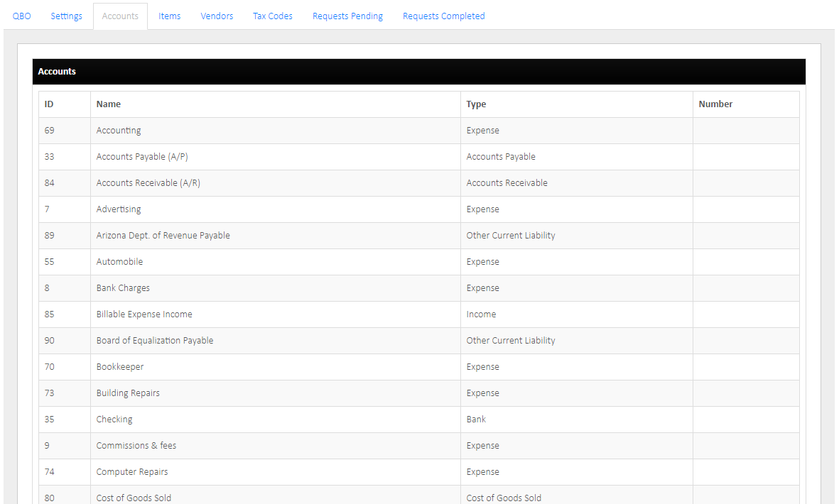Click Expense type in the Accounting row
Screen dimensions: 839x504
(482, 131)
